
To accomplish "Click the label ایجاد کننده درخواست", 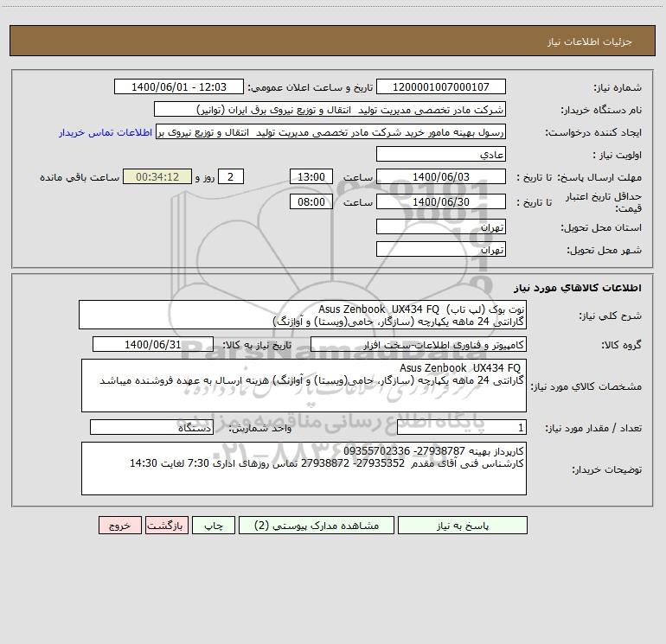I will pyautogui.click(x=593, y=133).
